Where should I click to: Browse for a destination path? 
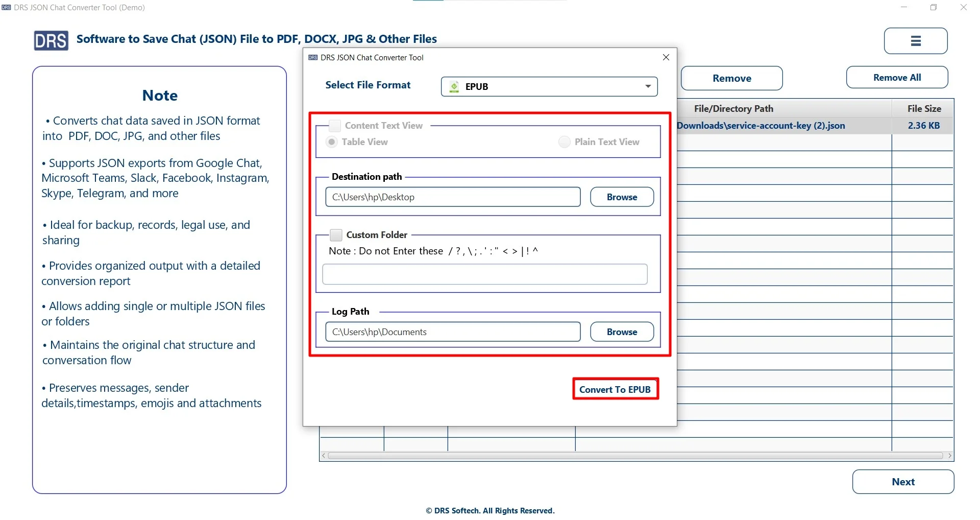[x=622, y=197]
